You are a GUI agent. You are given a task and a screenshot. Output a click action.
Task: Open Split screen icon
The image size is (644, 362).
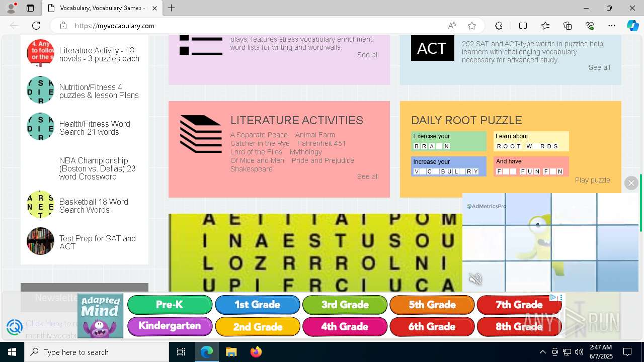pyautogui.click(x=523, y=26)
